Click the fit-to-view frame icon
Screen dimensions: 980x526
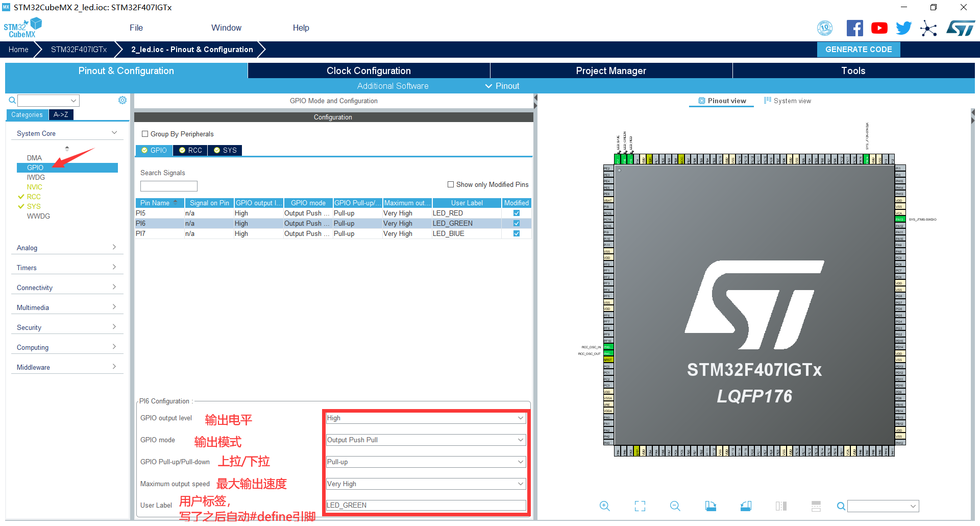640,506
